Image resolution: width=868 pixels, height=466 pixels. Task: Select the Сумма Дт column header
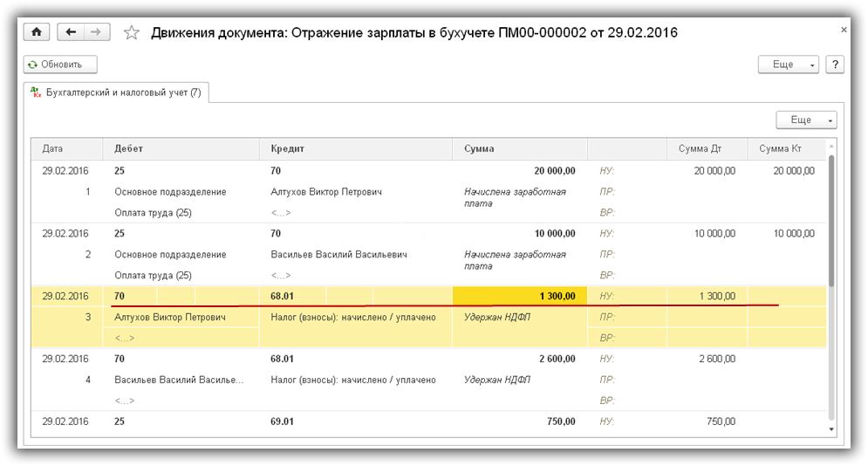click(x=707, y=149)
